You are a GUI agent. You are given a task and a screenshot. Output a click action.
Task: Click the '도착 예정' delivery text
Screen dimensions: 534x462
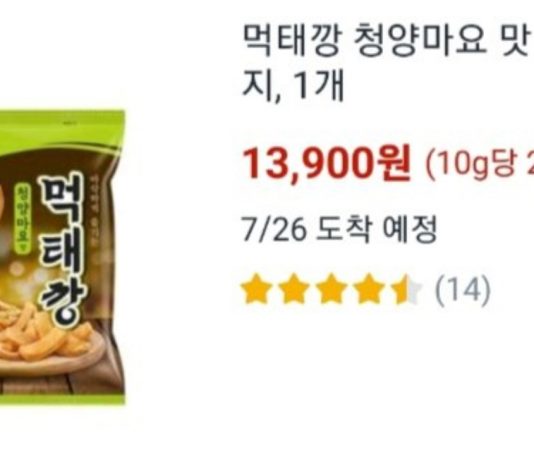pyautogui.click(x=376, y=229)
